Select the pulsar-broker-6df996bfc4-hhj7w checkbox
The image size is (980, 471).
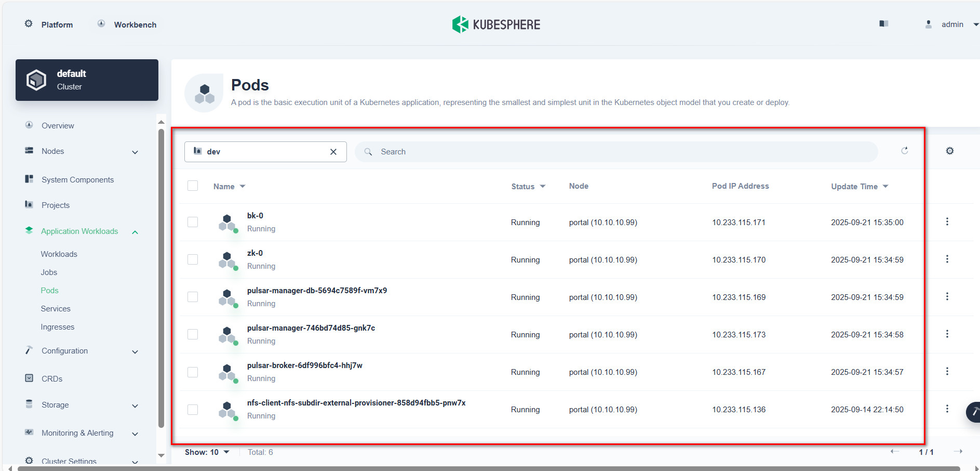point(193,372)
